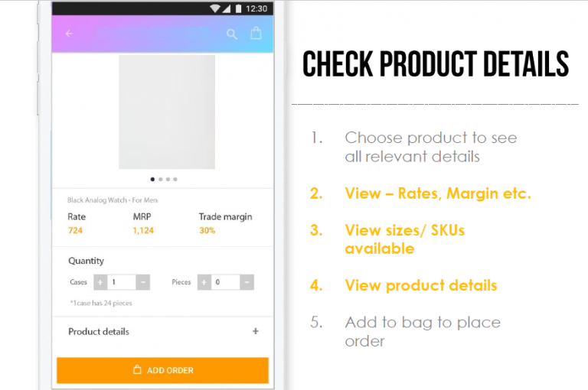This screenshot has width=588, height=390.
Task: Decrease Pieces quantity with minus button
Action: [x=247, y=282]
